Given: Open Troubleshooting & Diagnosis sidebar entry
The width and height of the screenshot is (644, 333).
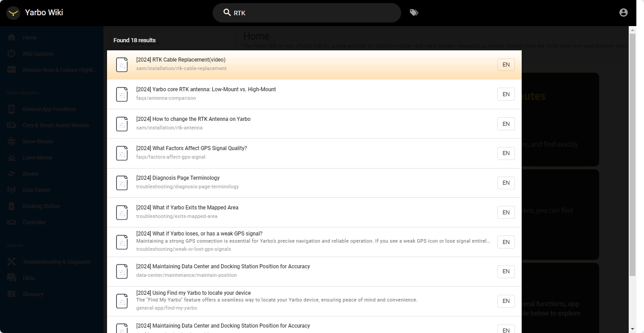Looking at the screenshot, I should click(x=52, y=262).
